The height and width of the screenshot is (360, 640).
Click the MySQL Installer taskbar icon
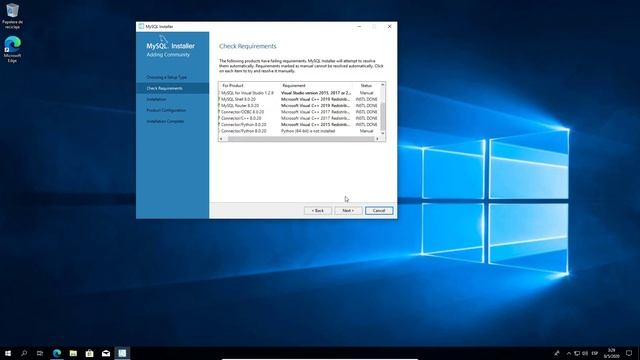coord(122,353)
